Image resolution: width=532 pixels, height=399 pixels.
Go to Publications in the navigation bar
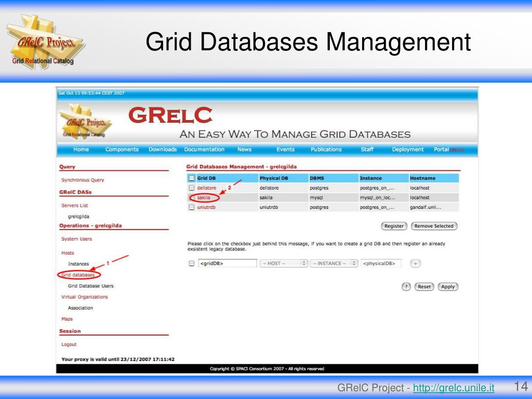[326, 149]
